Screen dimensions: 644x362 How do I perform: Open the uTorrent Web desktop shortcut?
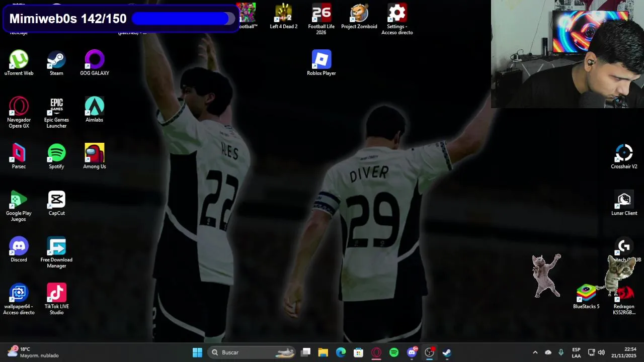point(19,63)
